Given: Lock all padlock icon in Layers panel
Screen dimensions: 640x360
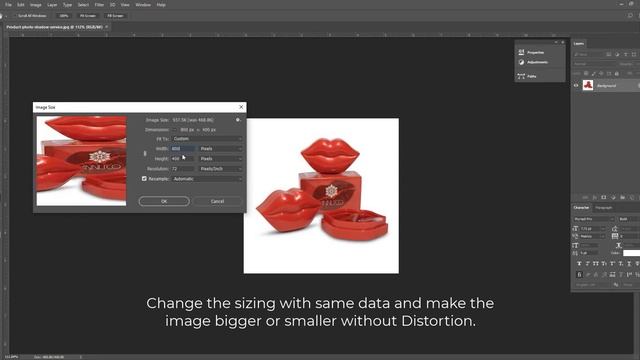Looking at the screenshot, I should (x=617, y=73).
